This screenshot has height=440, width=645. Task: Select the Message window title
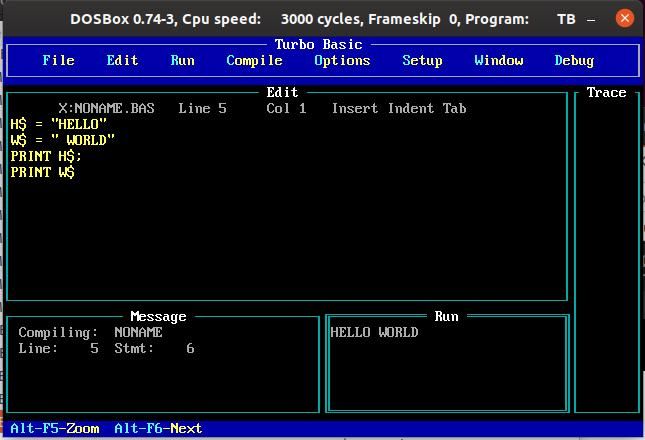158,317
